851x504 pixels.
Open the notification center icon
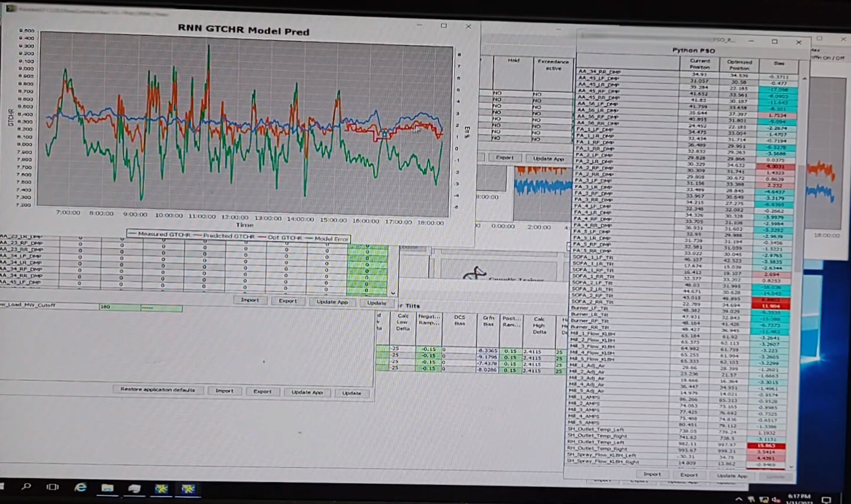826,499
